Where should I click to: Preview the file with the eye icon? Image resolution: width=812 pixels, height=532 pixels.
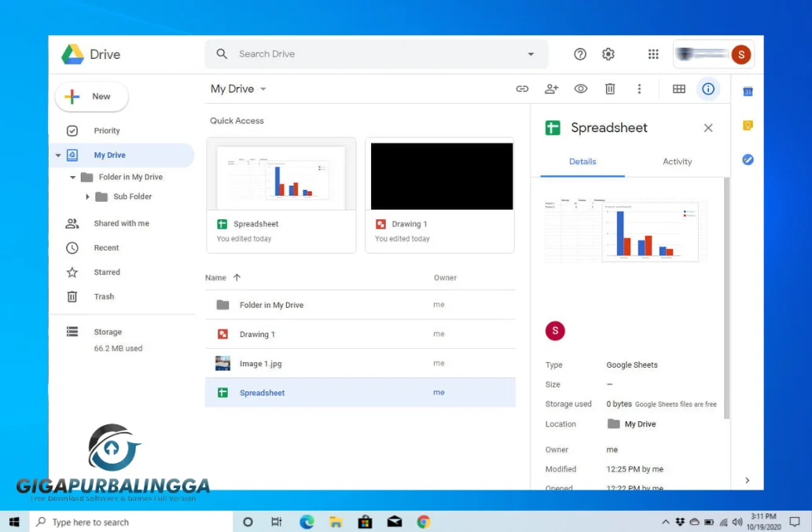click(x=580, y=89)
